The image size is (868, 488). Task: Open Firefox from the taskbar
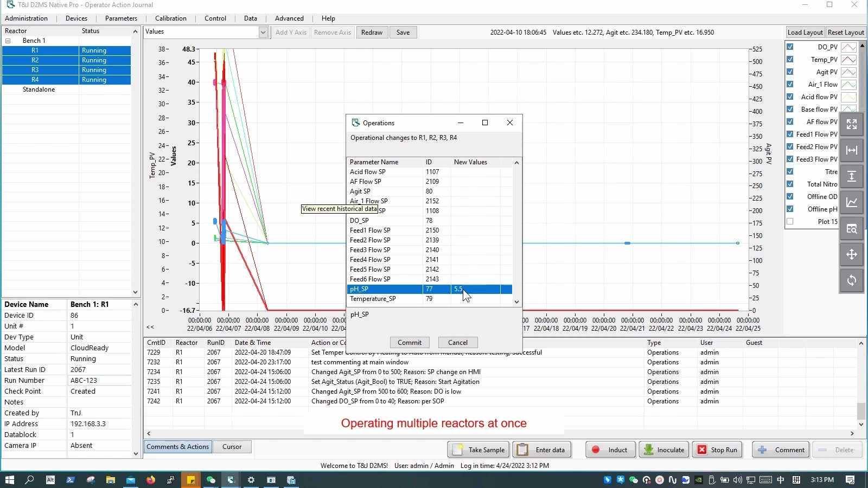click(150, 480)
